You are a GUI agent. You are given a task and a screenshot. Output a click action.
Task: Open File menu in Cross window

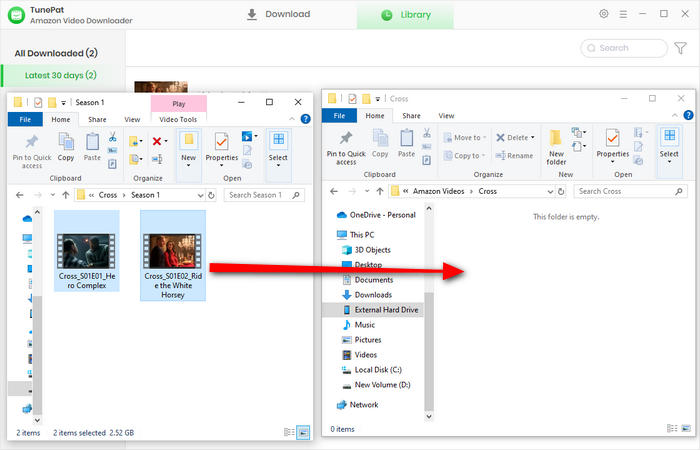click(339, 116)
